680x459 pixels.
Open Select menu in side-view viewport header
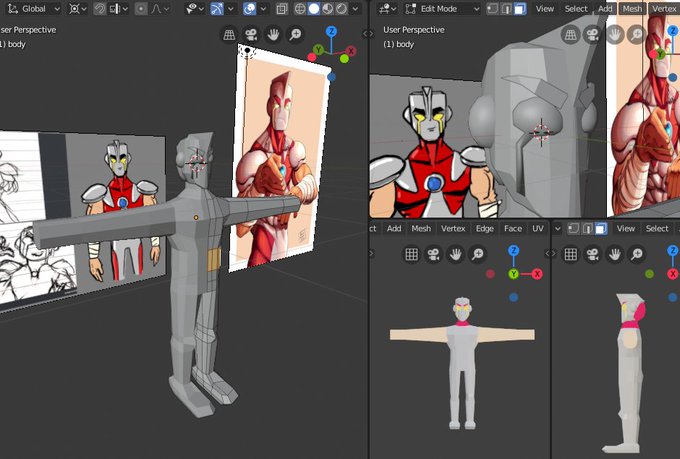pyautogui.click(x=657, y=229)
